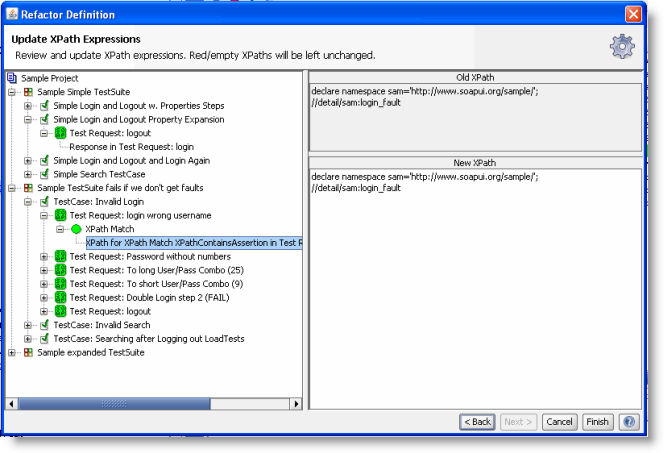Select 'XPath for XPath Match XPathContainsAssertion' row
Screen dimensions: 664x453
click(194, 243)
